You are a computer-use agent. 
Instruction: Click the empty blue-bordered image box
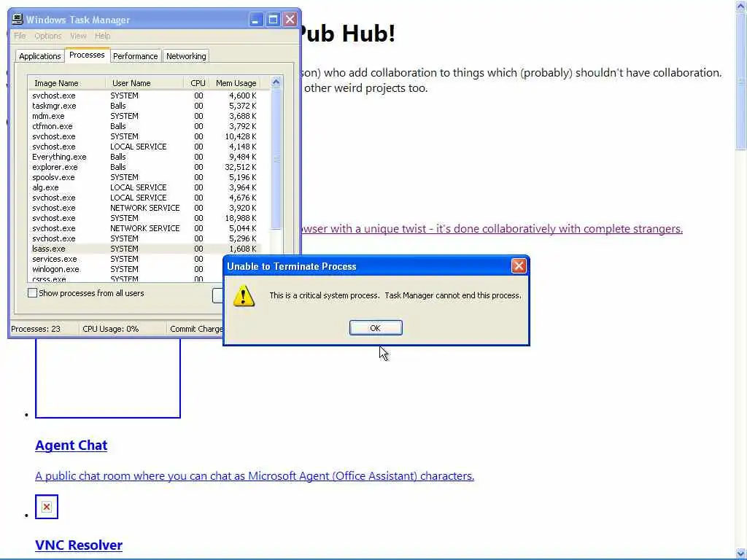108,378
